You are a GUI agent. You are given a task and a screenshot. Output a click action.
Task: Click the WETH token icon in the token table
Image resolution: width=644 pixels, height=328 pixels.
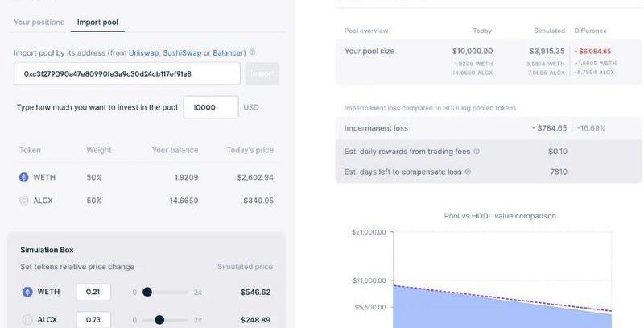point(24,177)
